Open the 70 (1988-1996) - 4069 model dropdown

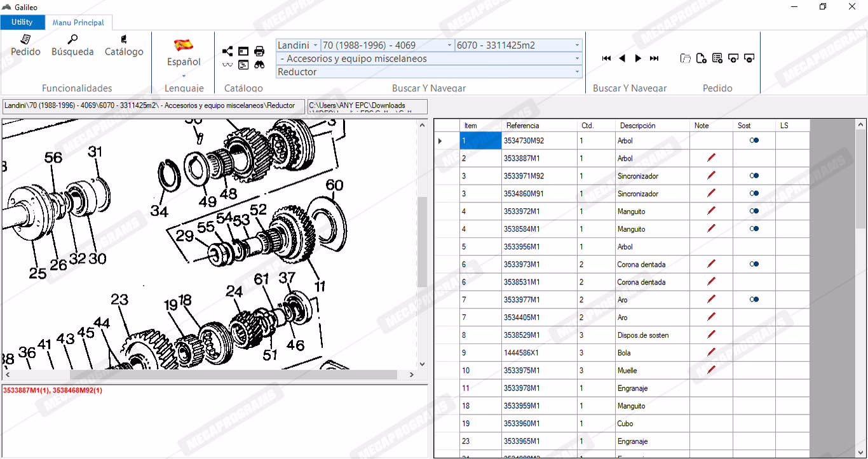[450, 45]
